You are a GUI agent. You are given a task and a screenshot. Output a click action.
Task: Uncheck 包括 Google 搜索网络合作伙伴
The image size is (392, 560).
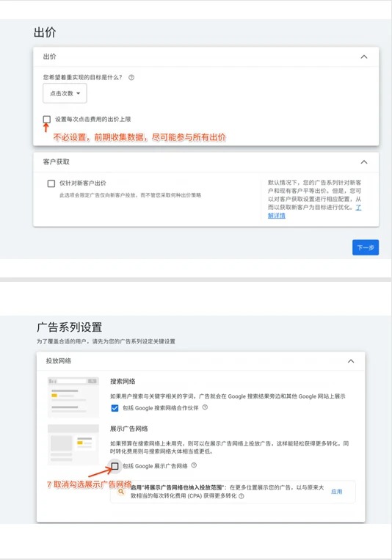click(115, 408)
